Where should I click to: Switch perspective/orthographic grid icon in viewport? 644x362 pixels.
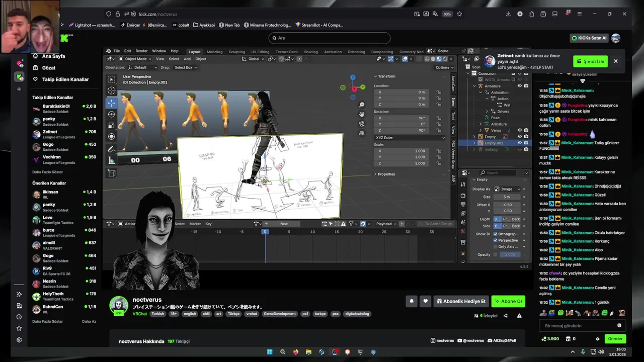pos(362,133)
